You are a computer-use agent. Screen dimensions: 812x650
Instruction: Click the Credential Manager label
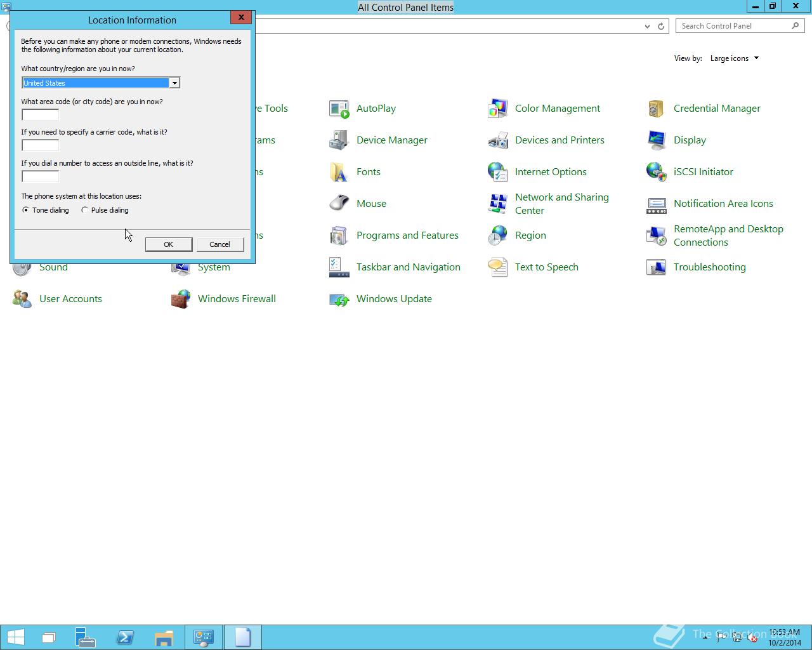coord(717,109)
